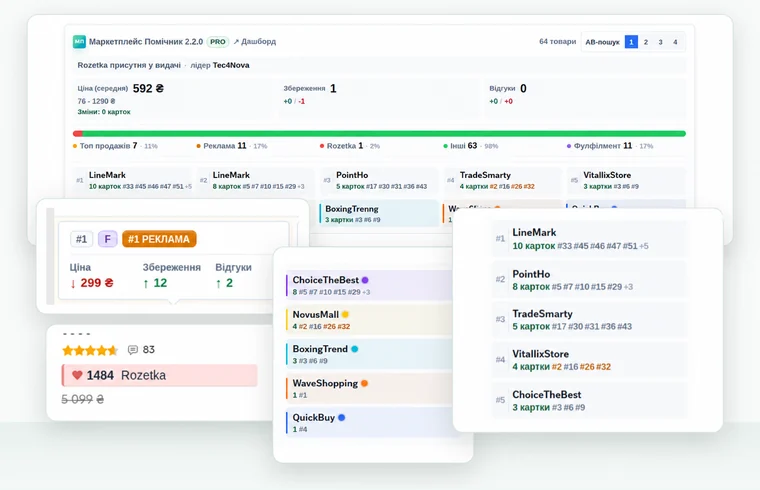This screenshot has height=490, width=760.
Task: Click 'Зміни: 0 карток' text
Action: (x=104, y=112)
